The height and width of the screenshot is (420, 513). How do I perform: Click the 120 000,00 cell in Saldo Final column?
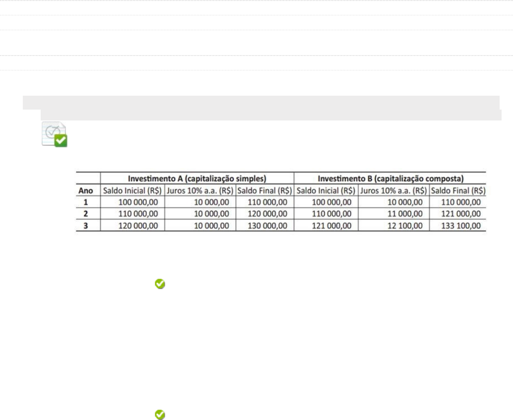pyautogui.click(x=268, y=214)
